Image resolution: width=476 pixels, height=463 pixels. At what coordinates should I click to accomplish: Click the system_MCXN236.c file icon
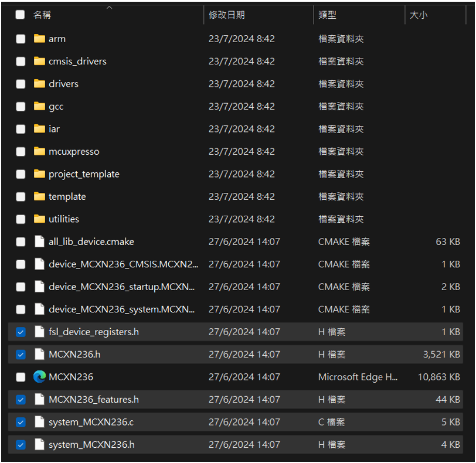pyautogui.click(x=39, y=422)
